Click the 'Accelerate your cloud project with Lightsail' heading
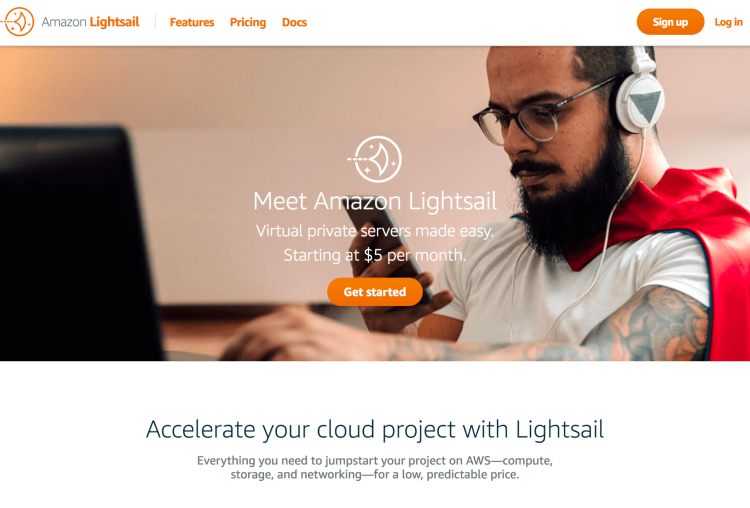750x508 pixels. tap(375, 429)
